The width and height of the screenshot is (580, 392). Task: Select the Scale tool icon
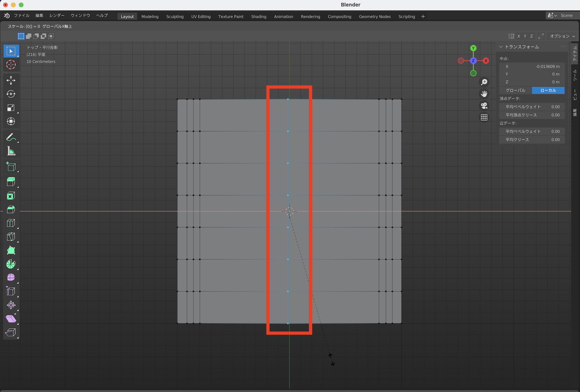click(11, 108)
